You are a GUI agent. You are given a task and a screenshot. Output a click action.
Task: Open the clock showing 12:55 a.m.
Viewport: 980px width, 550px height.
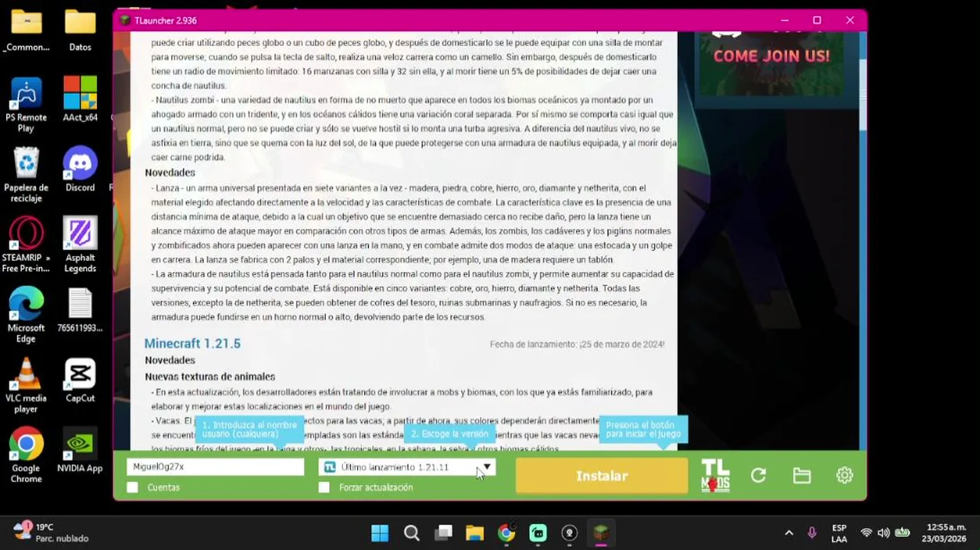945,533
